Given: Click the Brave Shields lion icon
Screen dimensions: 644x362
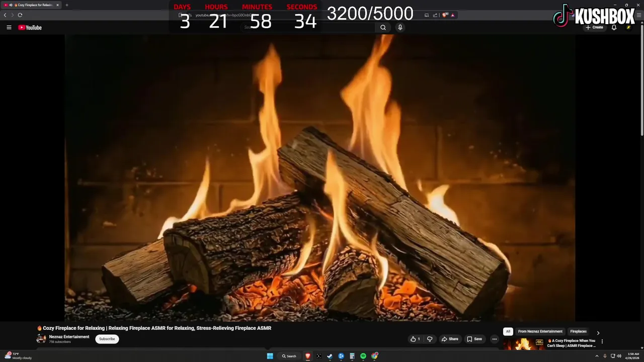Looking at the screenshot, I should tap(445, 15).
